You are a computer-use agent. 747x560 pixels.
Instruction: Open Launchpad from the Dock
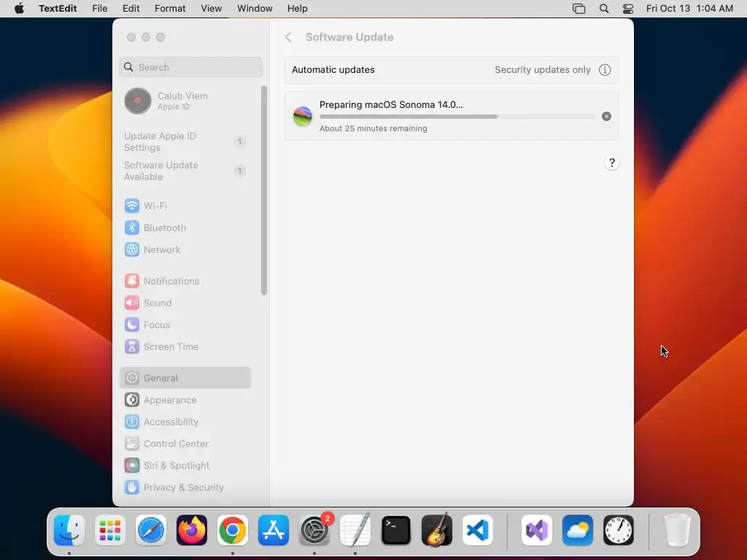[110, 530]
